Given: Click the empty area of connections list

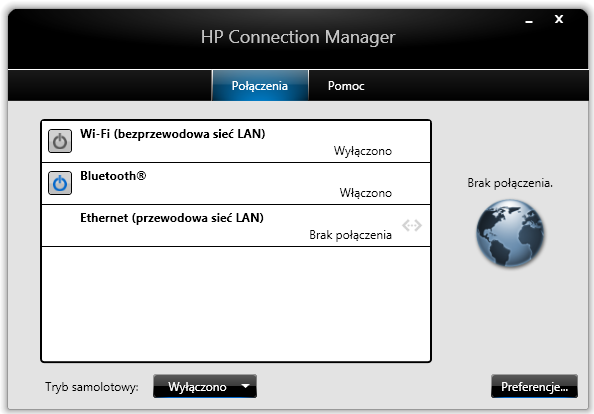Looking at the screenshot, I should point(236,304).
